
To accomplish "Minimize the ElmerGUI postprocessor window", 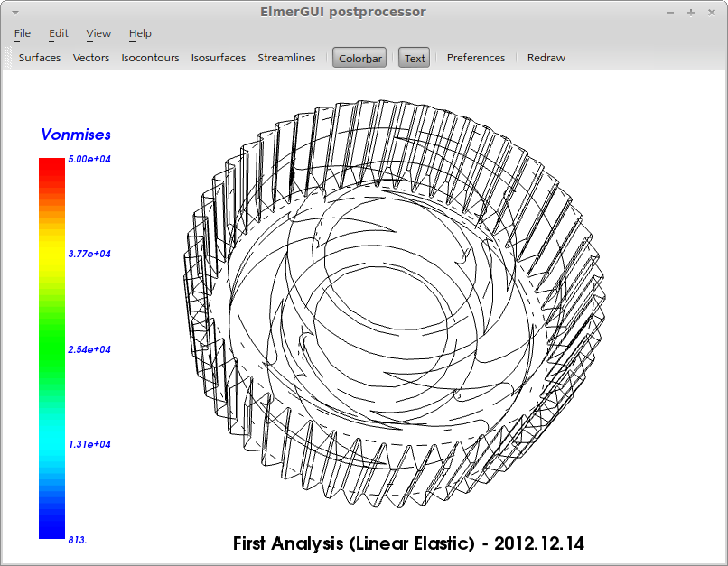I will click(670, 13).
